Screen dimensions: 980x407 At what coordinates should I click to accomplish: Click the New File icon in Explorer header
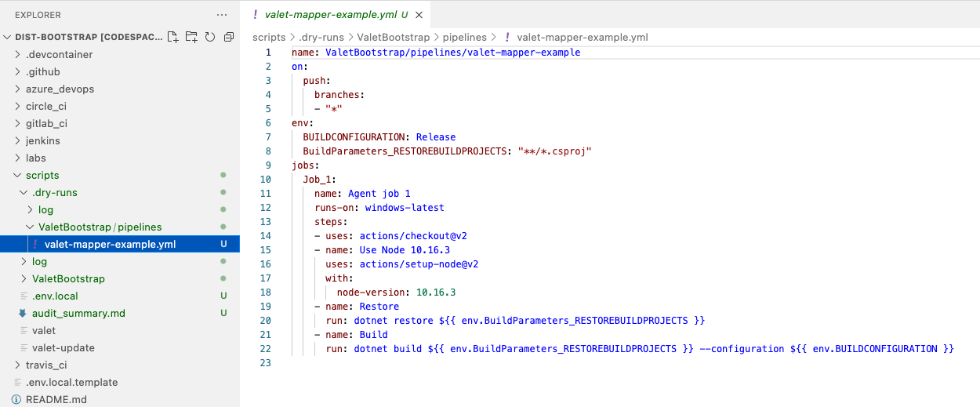click(172, 37)
